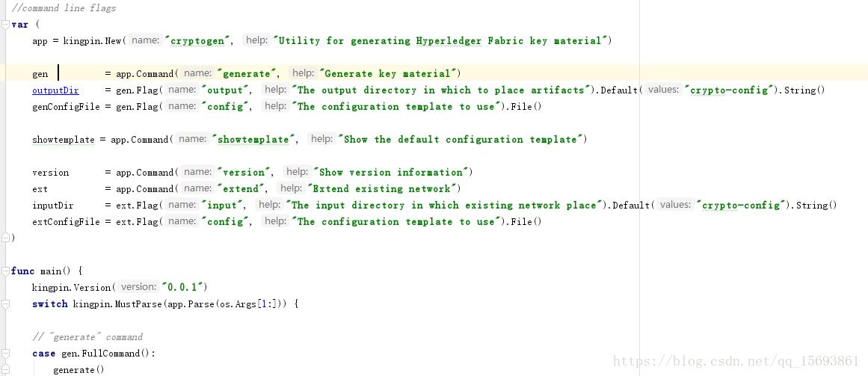Click the "0.0.1" version string
868x376 pixels.
(185, 287)
